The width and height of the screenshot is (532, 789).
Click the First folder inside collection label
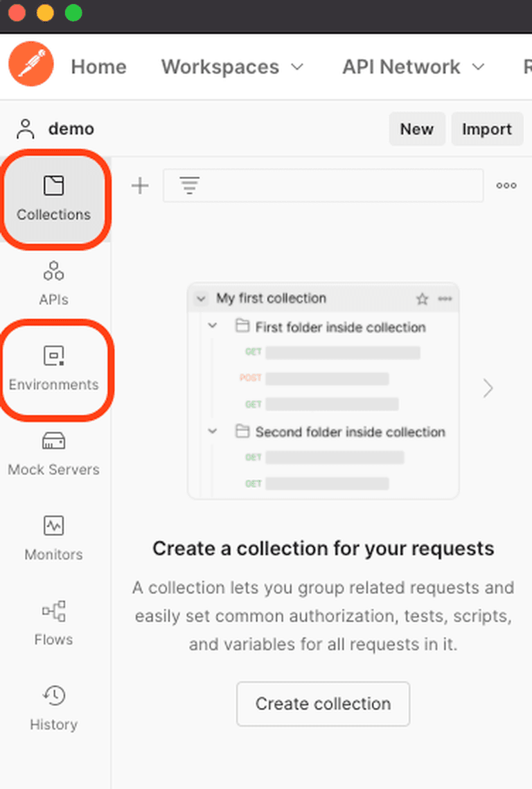click(x=340, y=327)
